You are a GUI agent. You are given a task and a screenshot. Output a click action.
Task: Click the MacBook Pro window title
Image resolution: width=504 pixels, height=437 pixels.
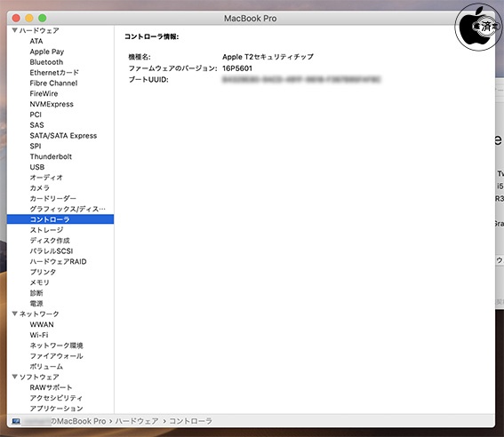251,19
